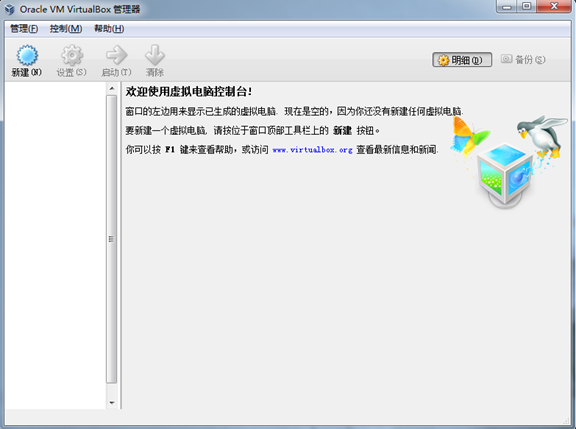The image size is (576, 429).
Task: Toggle the 明细 (Details) view button
Action: [x=462, y=60]
